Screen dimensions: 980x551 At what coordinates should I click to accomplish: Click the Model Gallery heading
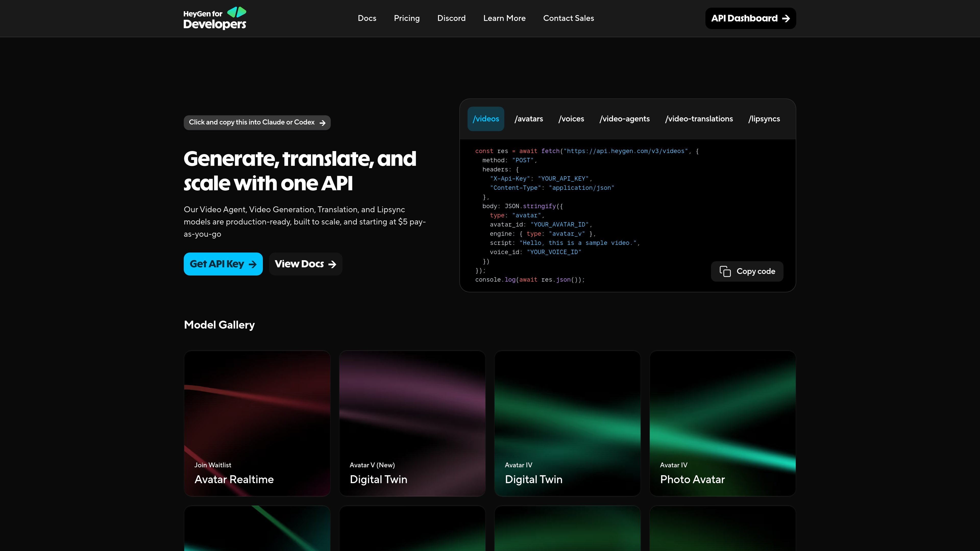(x=219, y=325)
